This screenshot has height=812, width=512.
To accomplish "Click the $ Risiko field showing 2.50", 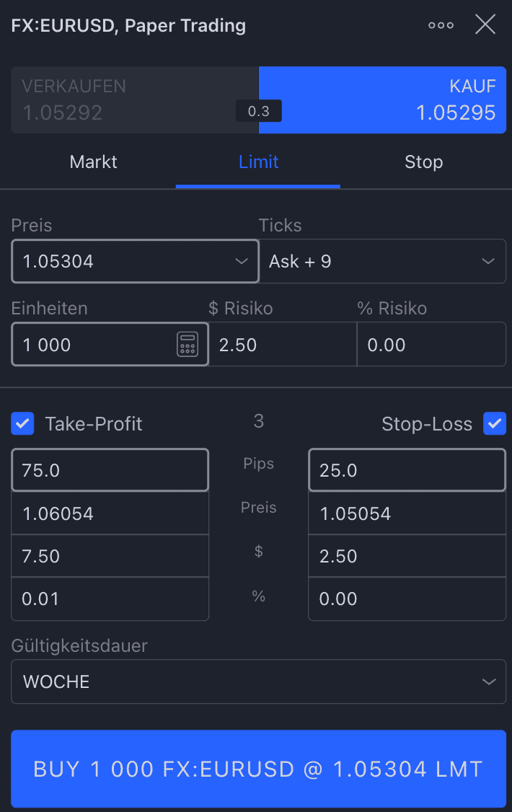I will (x=282, y=345).
